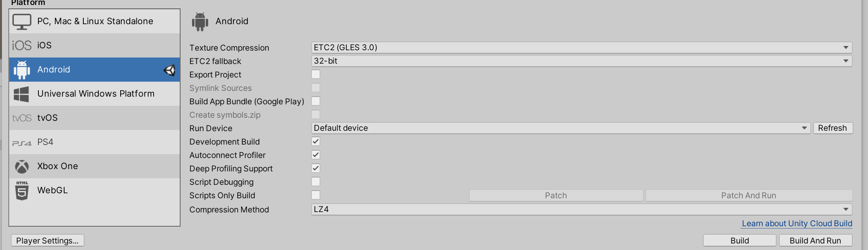
Task: Open the Learn about Unity Cloud Build link
Action: tap(797, 224)
